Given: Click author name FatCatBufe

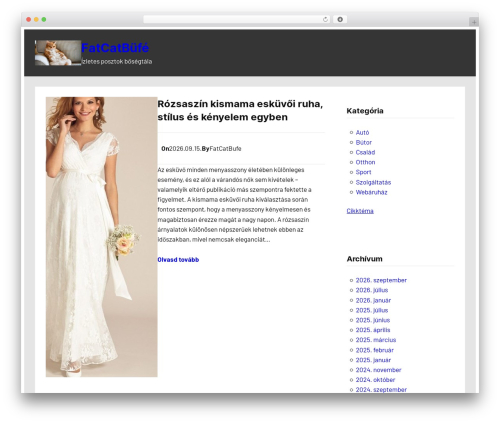Looking at the screenshot, I should coord(225,149).
